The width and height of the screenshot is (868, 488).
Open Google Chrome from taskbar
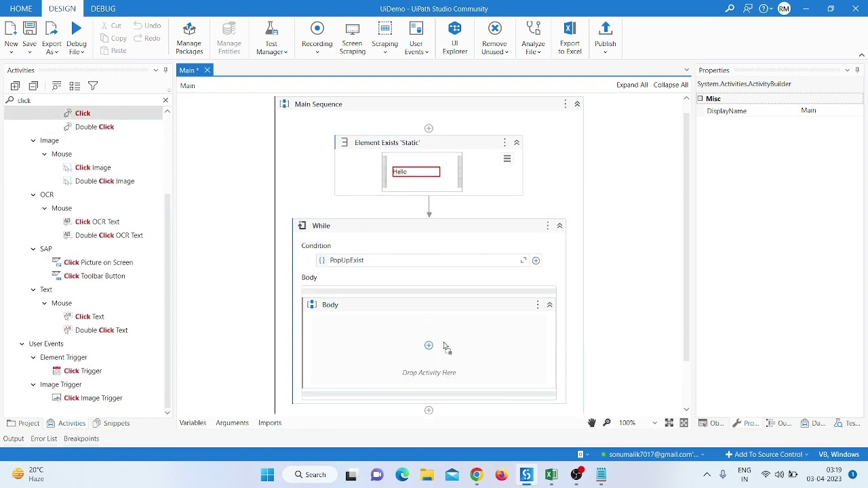[477, 474]
